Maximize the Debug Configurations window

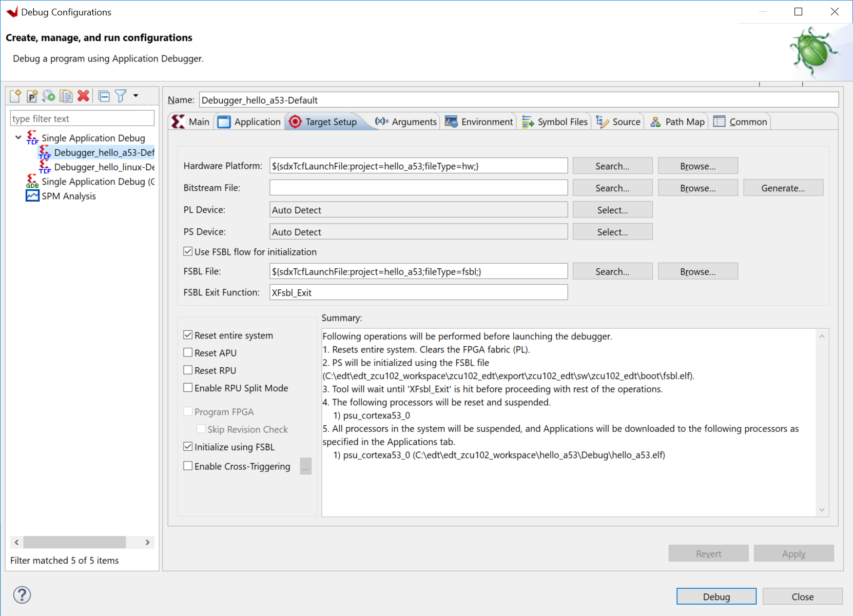[798, 11]
